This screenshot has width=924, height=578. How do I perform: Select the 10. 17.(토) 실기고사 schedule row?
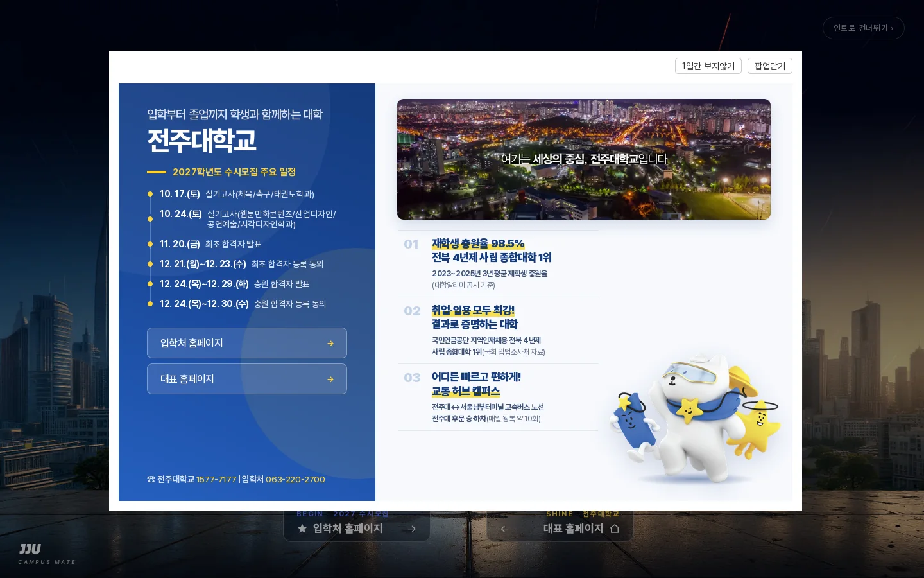(x=237, y=194)
